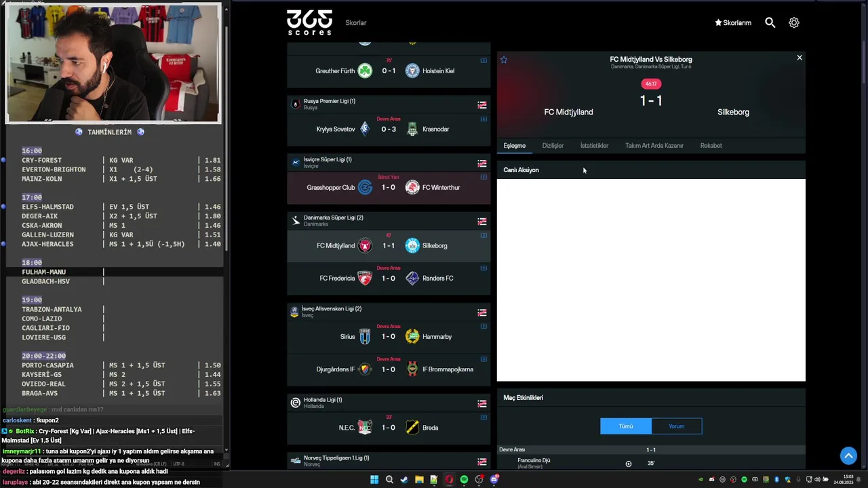868x488 pixels.
Task: Open İsviçre Süper Ligi standings icon
Action: pyautogui.click(x=482, y=163)
